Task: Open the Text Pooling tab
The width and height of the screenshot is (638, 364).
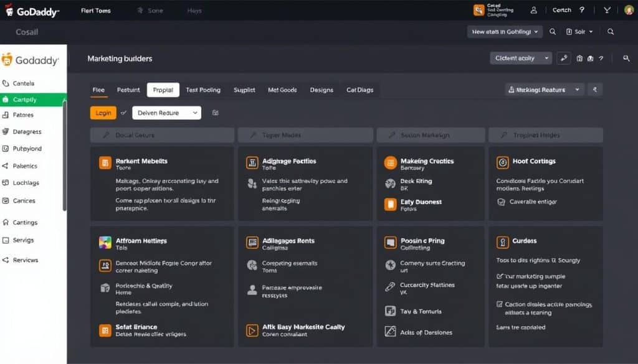Action: pyautogui.click(x=203, y=90)
